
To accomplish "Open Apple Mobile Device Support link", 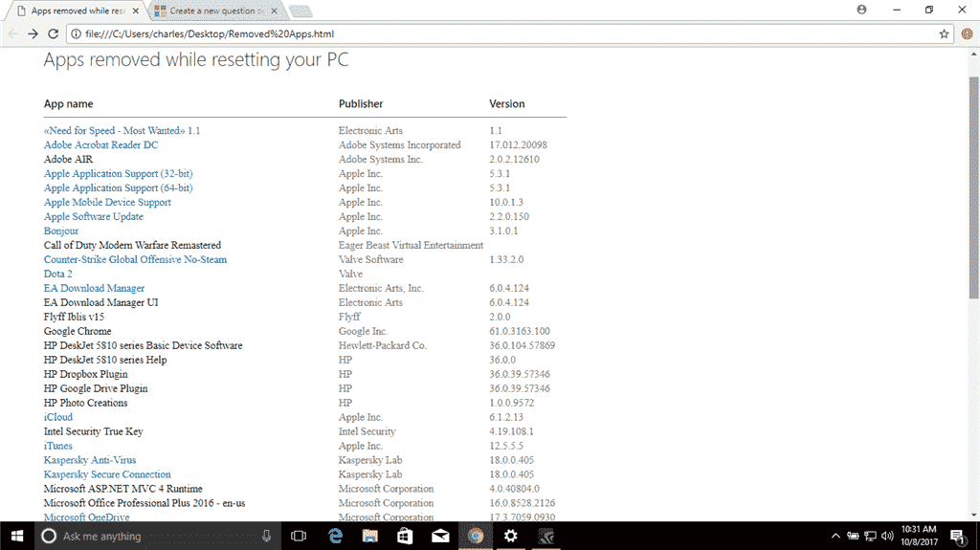I will 107,203.
